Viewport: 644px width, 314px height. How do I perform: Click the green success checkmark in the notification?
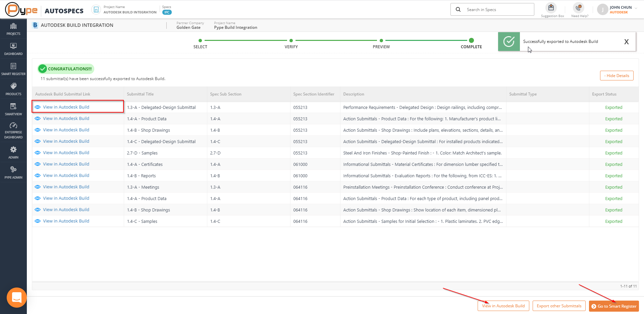click(509, 42)
